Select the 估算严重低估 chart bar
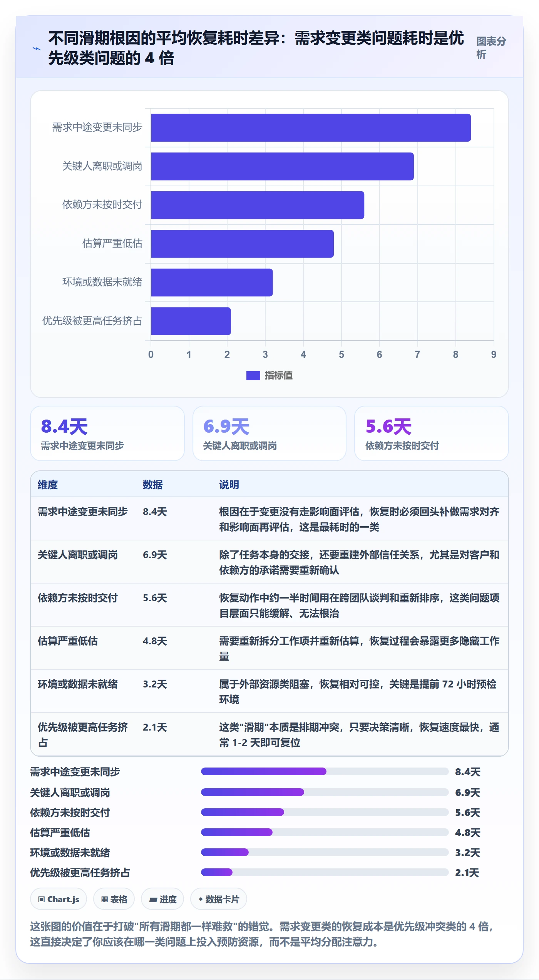Image resolution: width=539 pixels, height=980 pixels. point(242,244)
